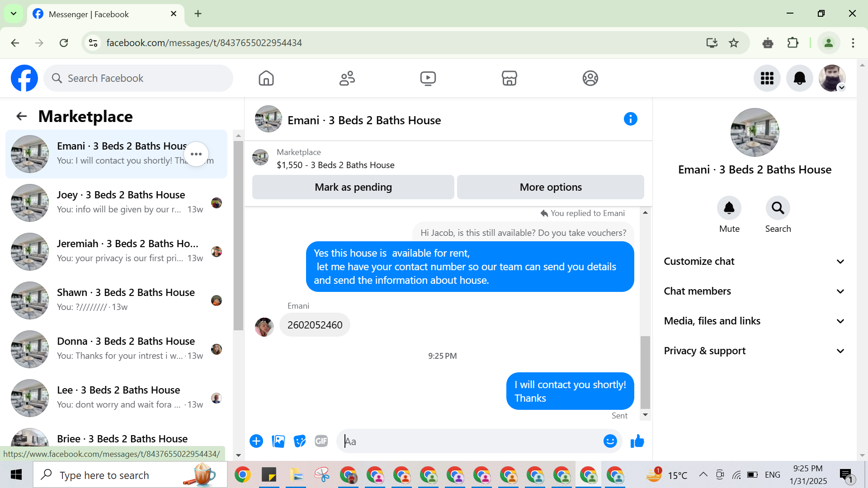The width and height of the screenshot is (868, 488).
Task: Open the Joey 3 Beds 2 Baths House chat
Action: point(116,203)
